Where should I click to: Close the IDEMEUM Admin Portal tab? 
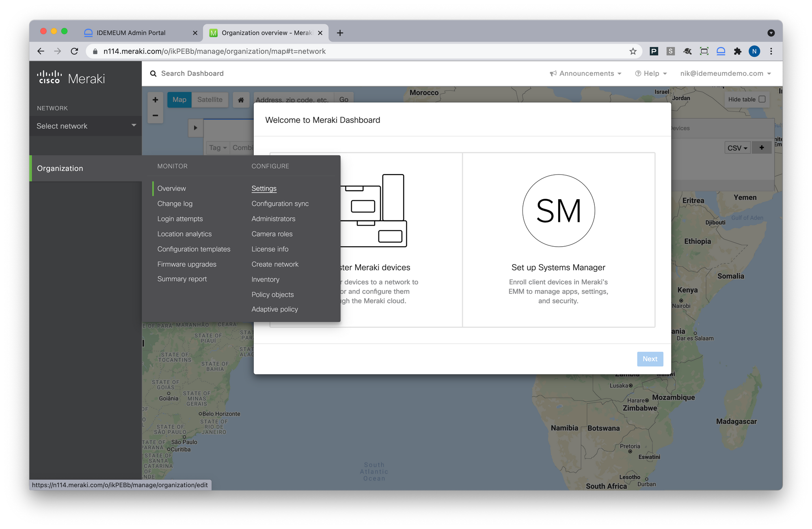[195, 33]
